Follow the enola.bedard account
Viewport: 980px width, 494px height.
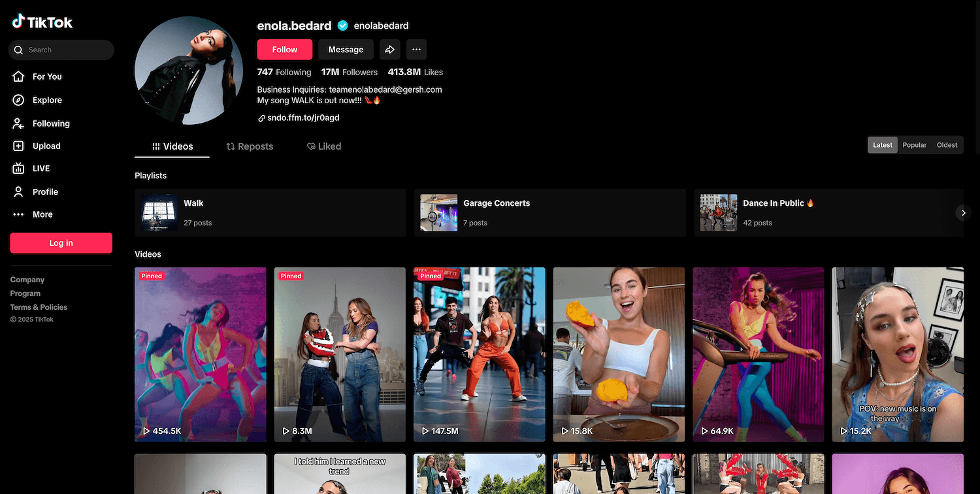(284, 50)
